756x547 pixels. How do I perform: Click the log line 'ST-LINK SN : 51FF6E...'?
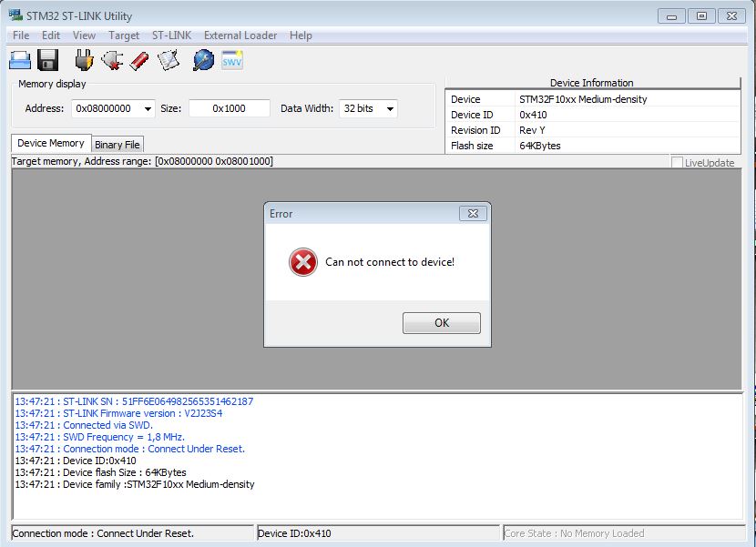(134, 401)
